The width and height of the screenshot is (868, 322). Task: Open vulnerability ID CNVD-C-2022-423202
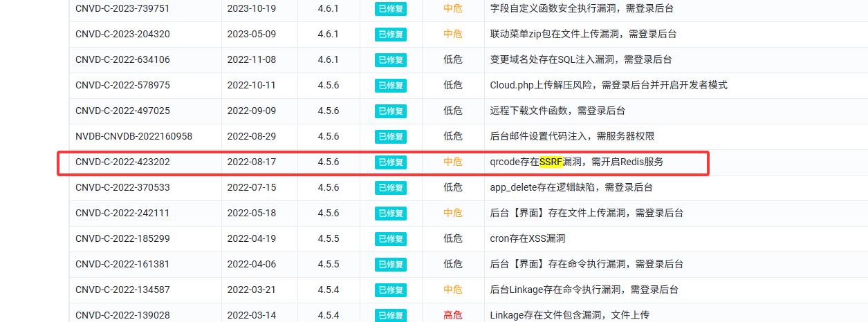(122, 162)
